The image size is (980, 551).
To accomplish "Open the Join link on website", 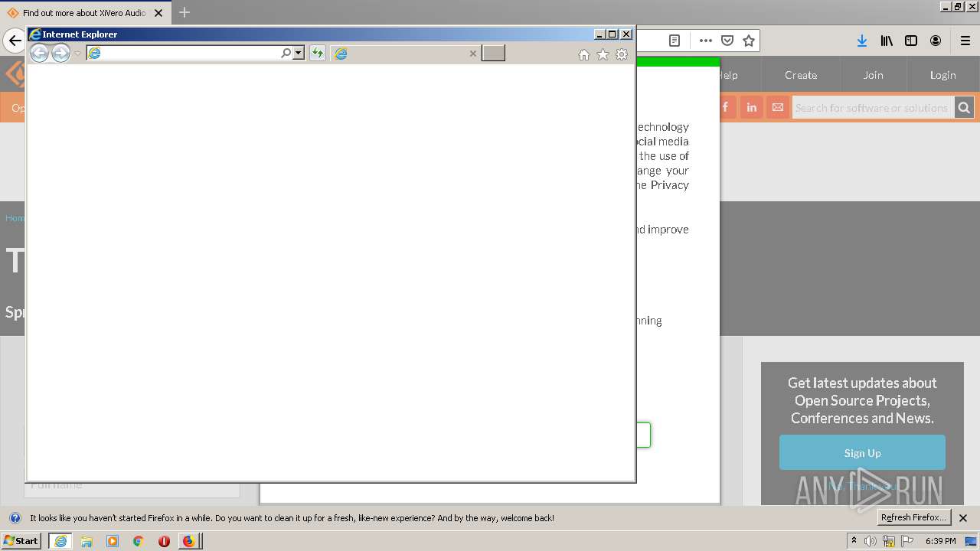I will pyautogui.click(x=874, y=75).
